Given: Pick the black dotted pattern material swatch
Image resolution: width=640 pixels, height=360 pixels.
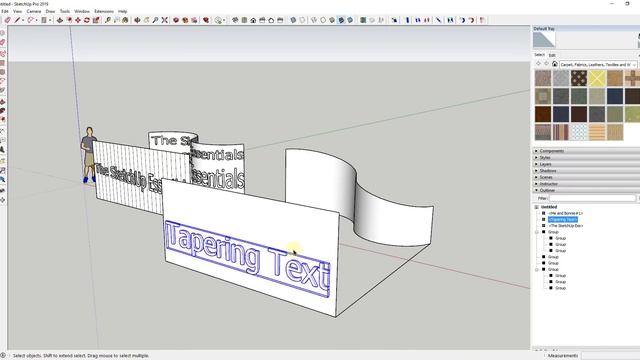Looking at the screenshot, I should point(579,78).
